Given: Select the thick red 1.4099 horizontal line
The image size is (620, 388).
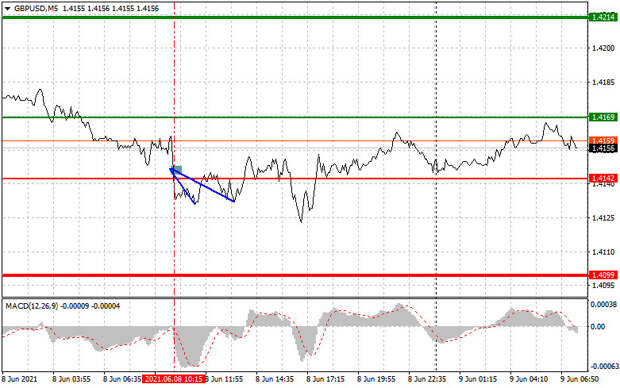Looking at the screenshot, I should [295, 275].
